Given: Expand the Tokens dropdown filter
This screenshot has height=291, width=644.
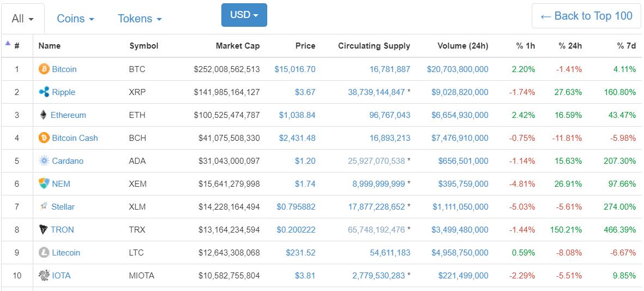Looking at the screenshot, I should [x=140, y=19].
